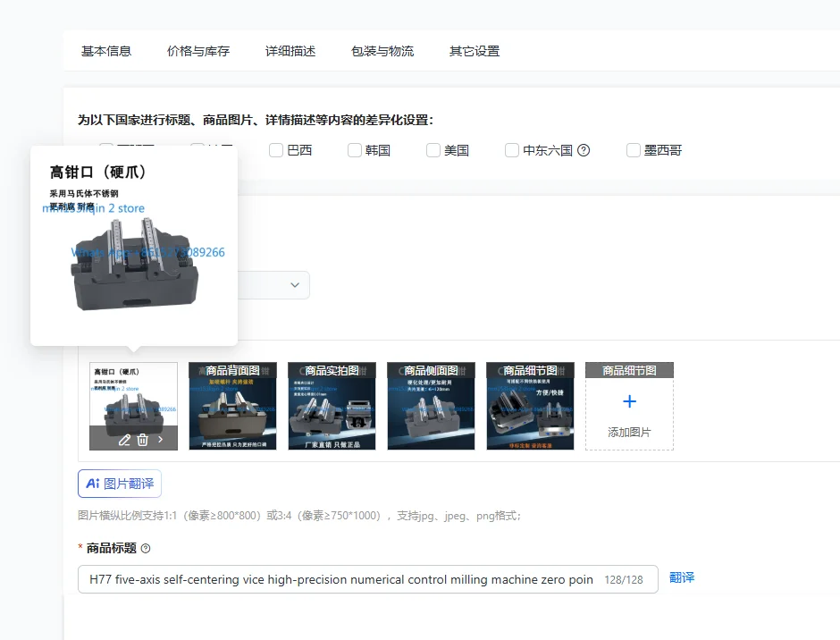
Task: Switch to 价格与库存 tab
Action: [x=198, y=51]
